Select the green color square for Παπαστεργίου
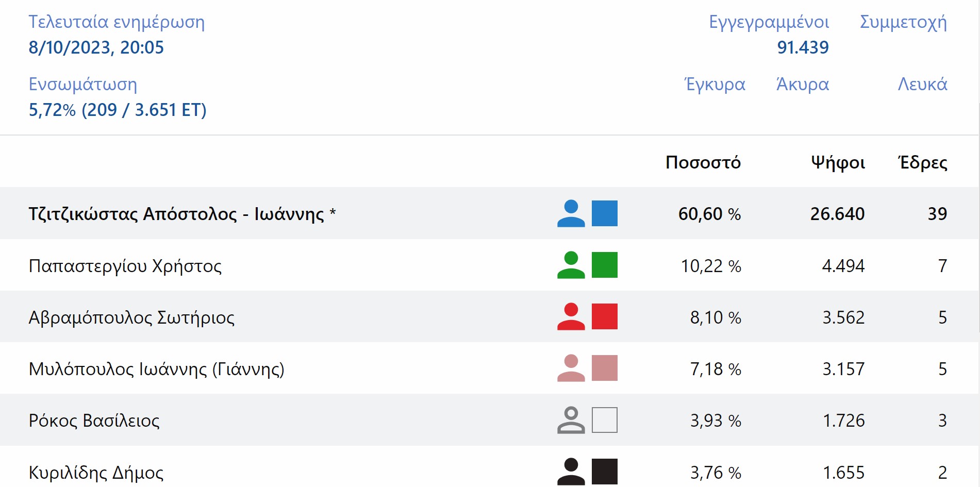The image size is (980, 487). [604, 265]
